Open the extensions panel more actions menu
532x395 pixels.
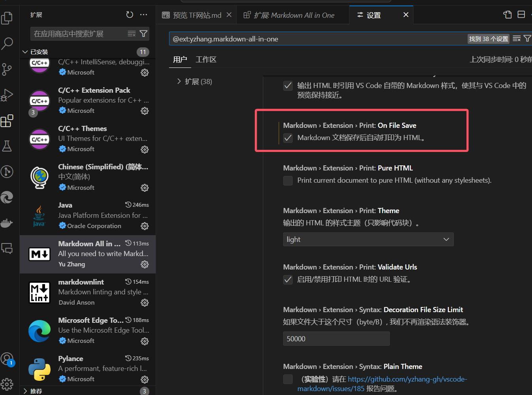click(x=144, y=15)
